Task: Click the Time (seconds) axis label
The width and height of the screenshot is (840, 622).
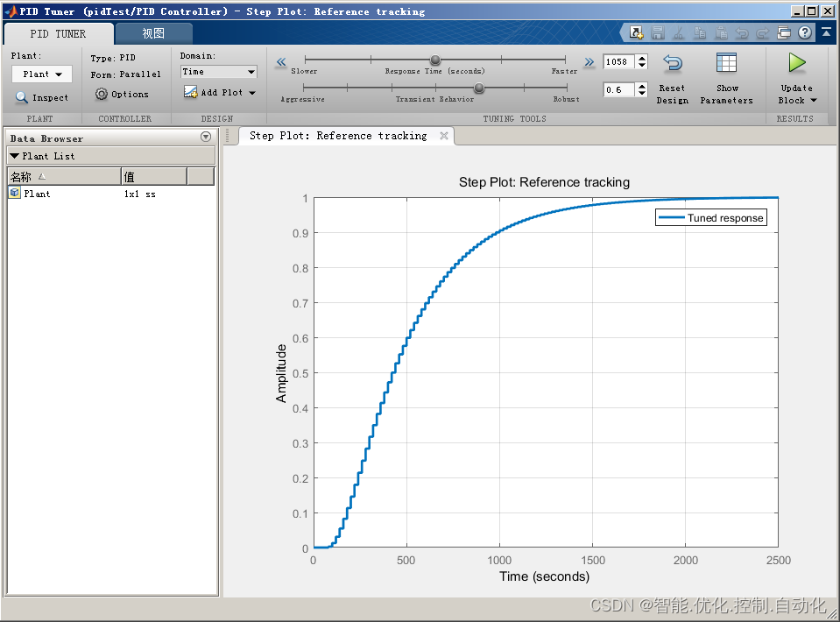Action: point(544,576)
